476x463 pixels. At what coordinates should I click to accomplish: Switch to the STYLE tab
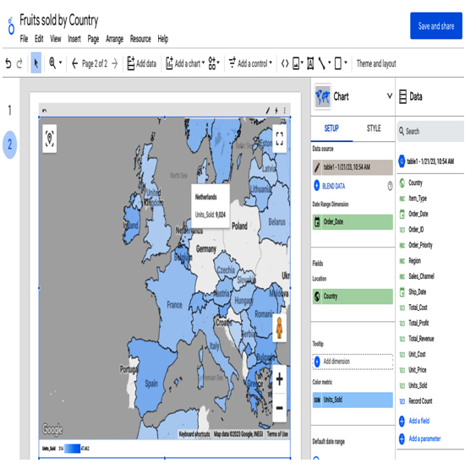pyautogui.click(x=374, y=128)
